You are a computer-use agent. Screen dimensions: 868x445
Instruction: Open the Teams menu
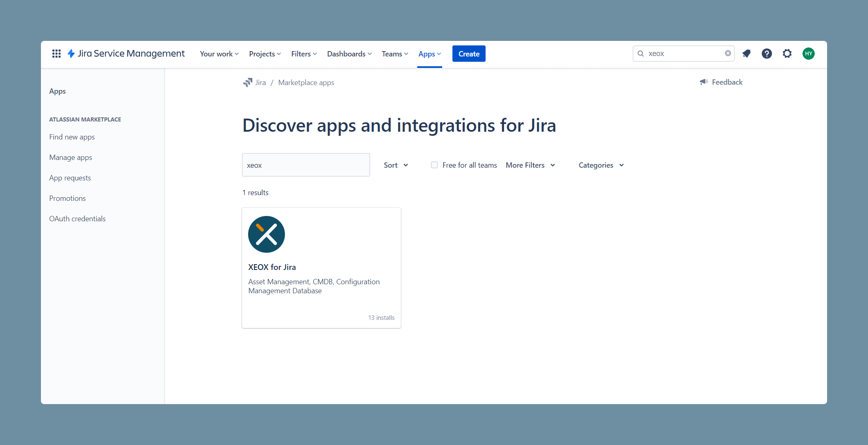[x=395, y=54]
